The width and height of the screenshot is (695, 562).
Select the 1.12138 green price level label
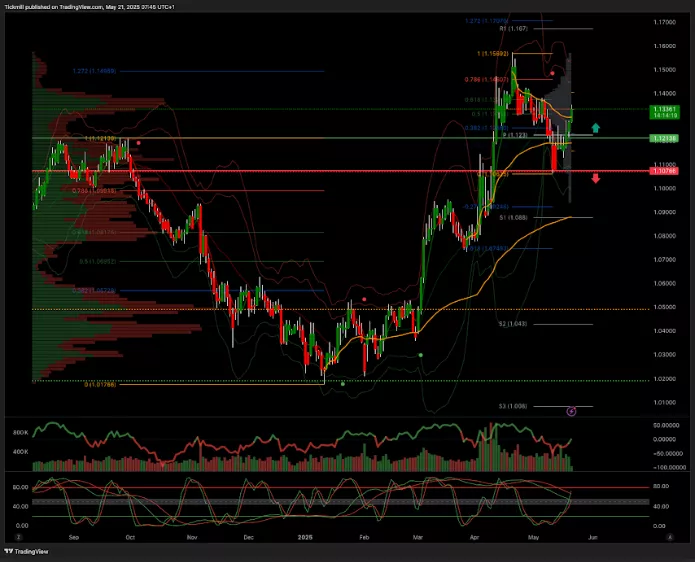pyautogui.click(x=663, y=138)
